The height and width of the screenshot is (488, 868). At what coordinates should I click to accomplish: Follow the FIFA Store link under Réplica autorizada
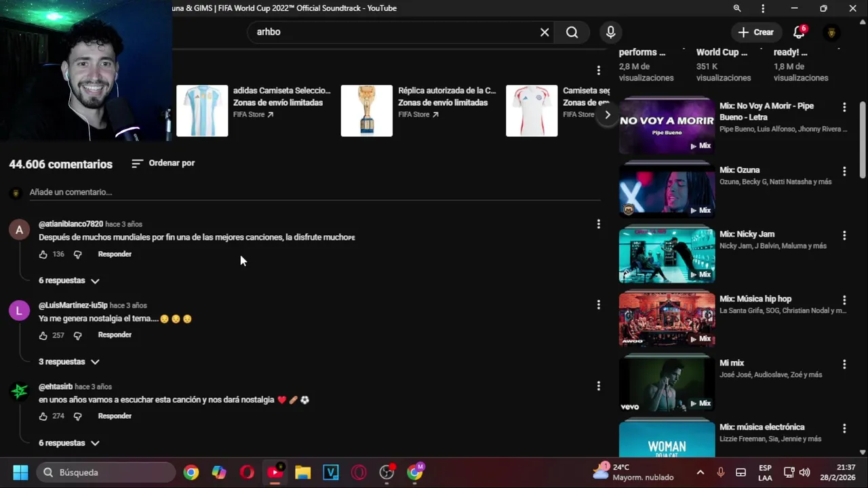418,115
